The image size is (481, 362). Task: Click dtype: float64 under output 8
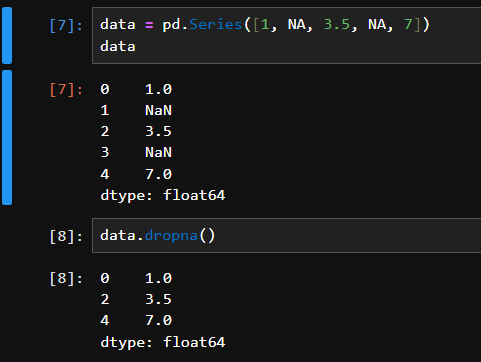point(163,343)
